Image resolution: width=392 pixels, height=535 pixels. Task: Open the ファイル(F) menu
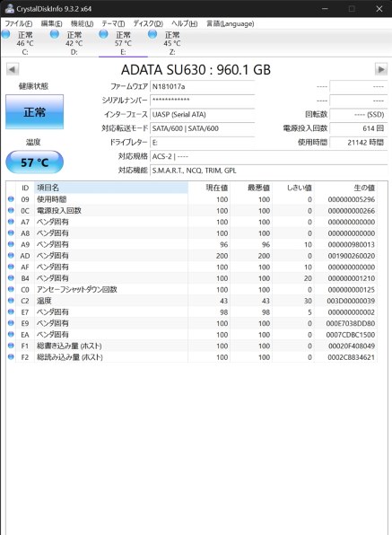(19, 24)
